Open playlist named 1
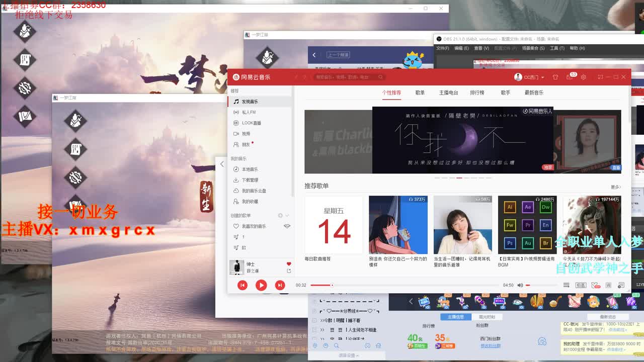 (x=259, y=237)
